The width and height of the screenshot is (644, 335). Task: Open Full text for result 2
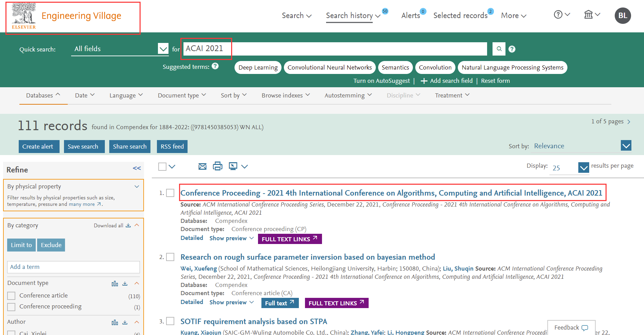pos(280,303)
